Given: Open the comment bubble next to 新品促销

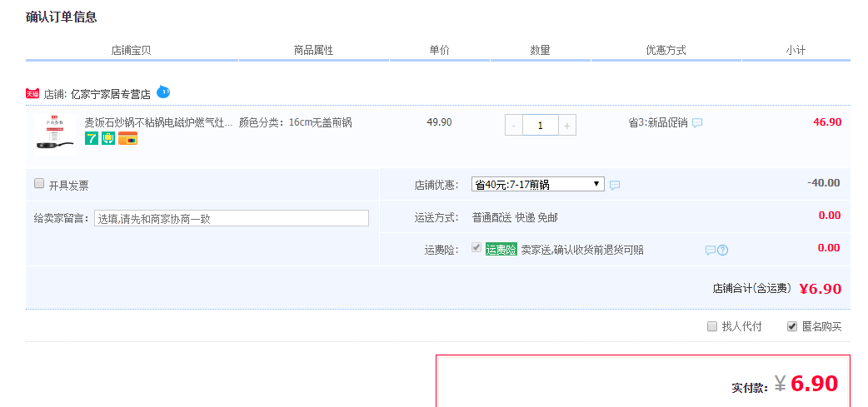Looking at the screenshot, I should point(697,122).
